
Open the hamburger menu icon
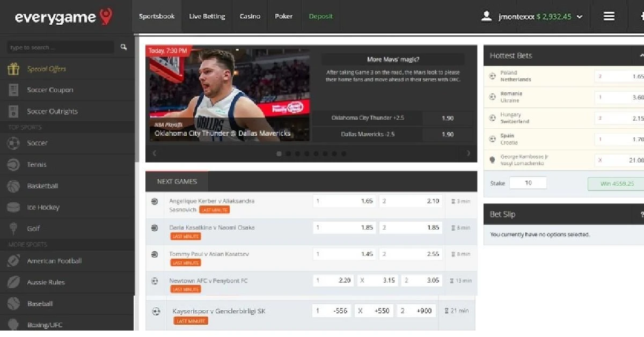tap(609, 17)
